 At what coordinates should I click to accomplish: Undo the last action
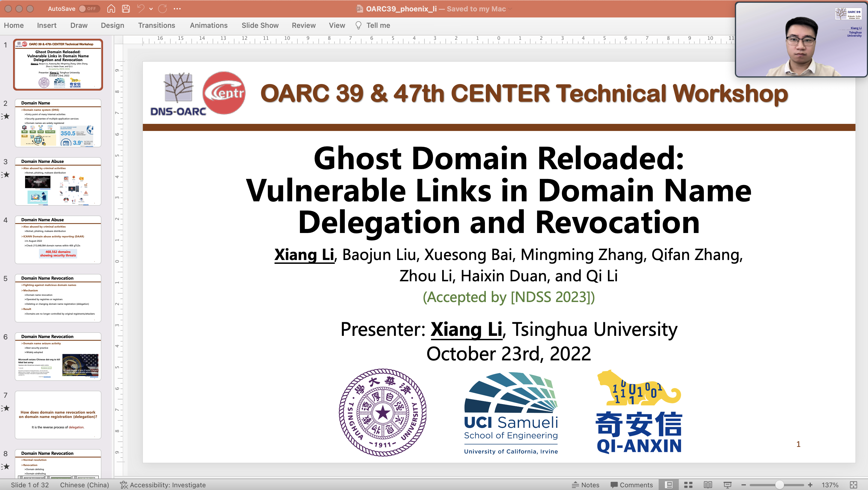click(x=140, y=9)
